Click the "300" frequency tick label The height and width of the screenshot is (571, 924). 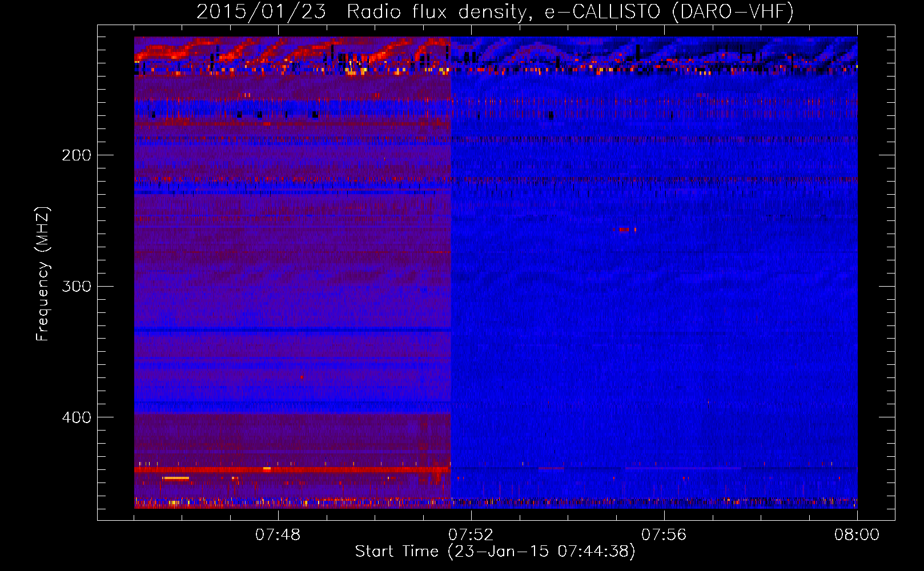point(77,286)
